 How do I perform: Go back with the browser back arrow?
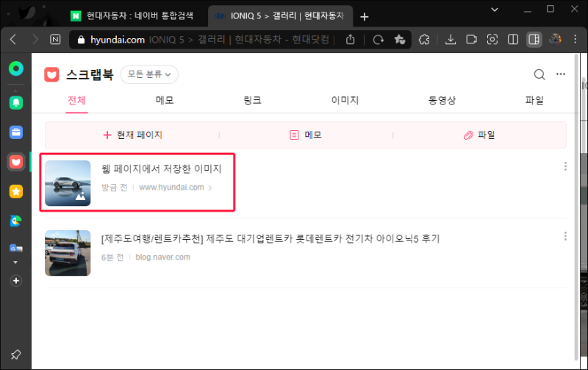point(13,39)
